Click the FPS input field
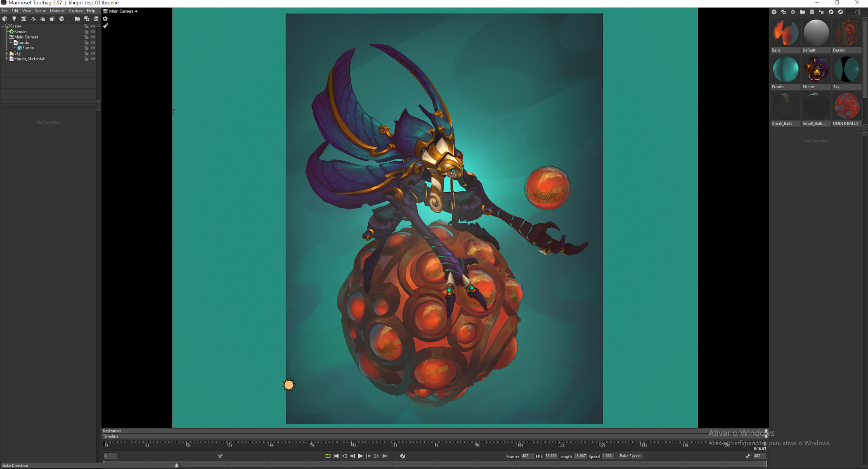This screenshot has width=868, height=469. (x=551, y=456)
